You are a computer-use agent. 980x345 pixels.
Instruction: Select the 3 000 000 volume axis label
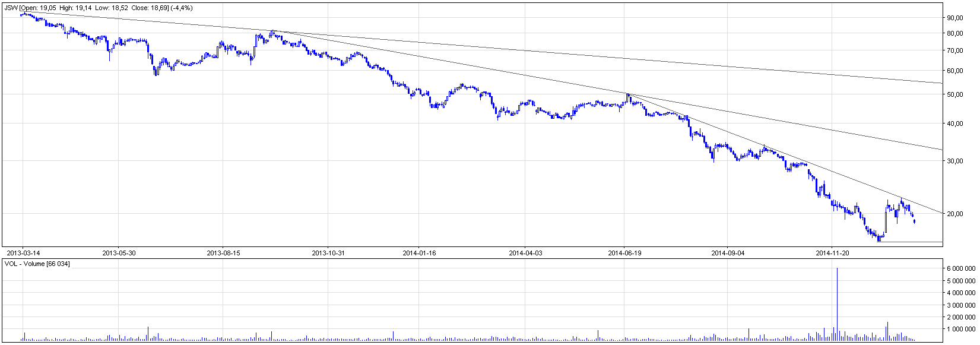coord(961,305)
